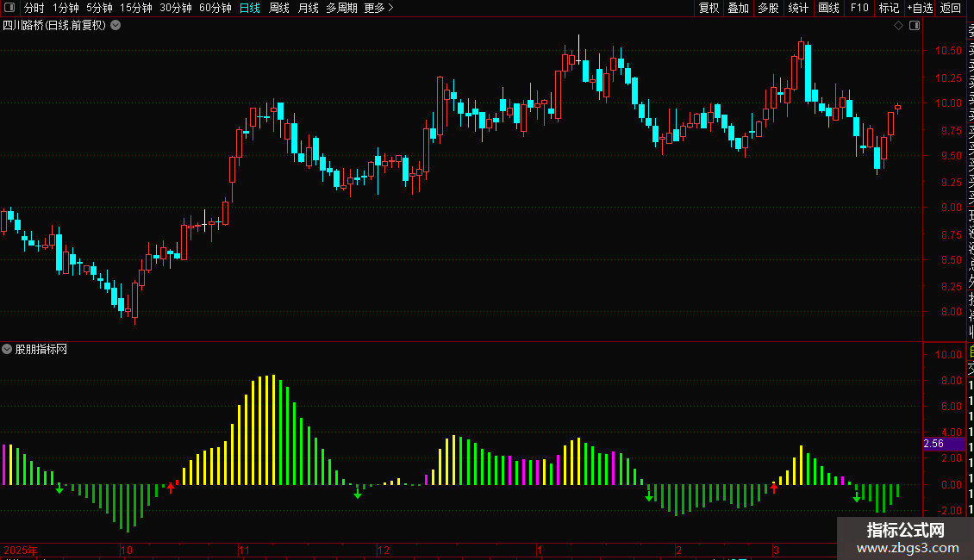
Task: Click the 2.56 indicator value tag
Action: (945, 444)
